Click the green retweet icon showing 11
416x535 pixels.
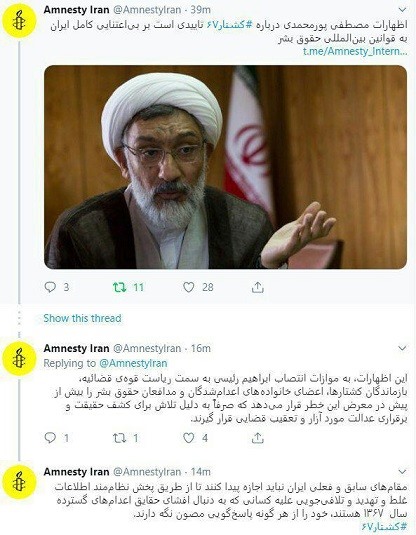tap(119, 287)
